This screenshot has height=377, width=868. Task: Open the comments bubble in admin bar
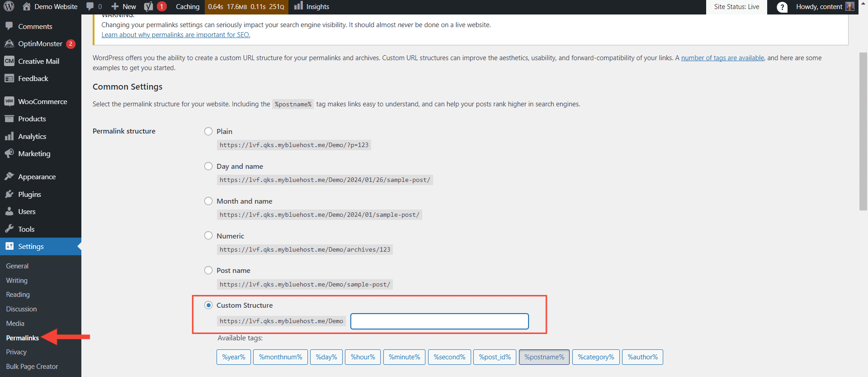tap(94, 6)
